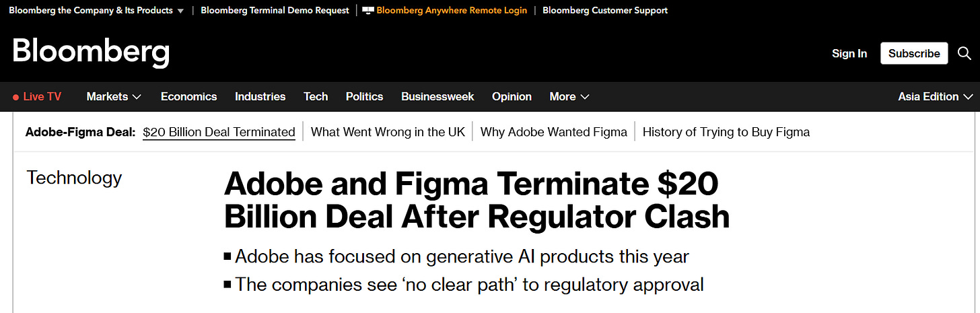This screenshot has width=980, height=313.
Task: Click the search magnifier icon
Action: coord(965,53)
